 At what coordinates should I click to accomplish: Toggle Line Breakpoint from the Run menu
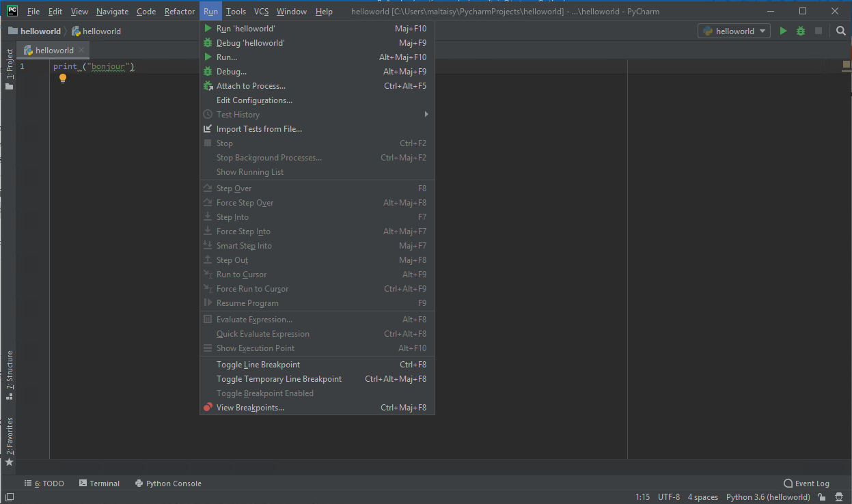(x=258, y=365)
